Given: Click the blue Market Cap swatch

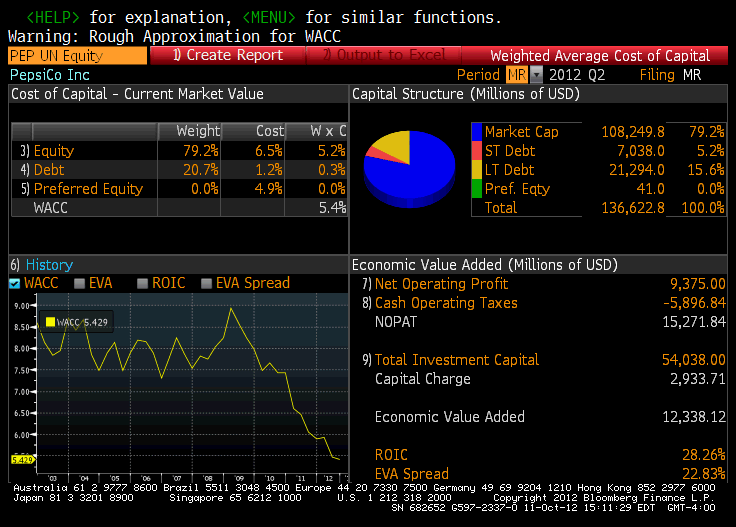Looking at the screenshot, I should coord(476,132).
